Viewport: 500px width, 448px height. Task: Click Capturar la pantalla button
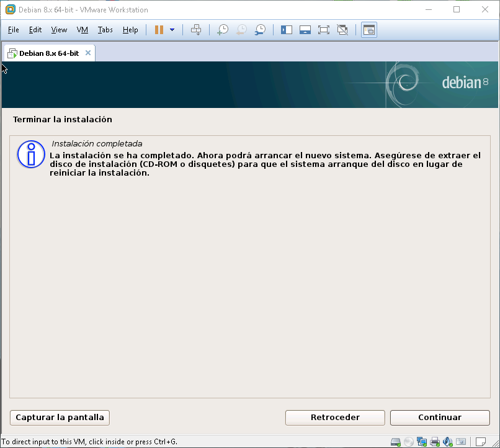click(60, 418)
